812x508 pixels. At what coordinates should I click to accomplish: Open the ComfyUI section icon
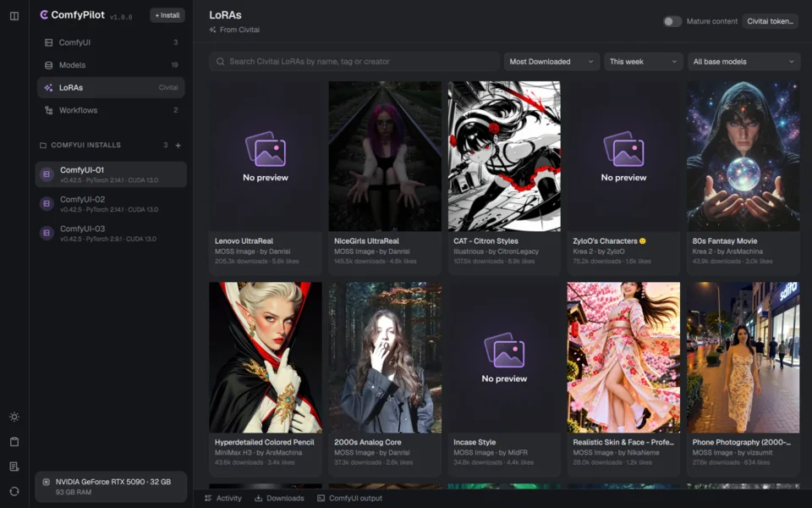click(49, 42)
